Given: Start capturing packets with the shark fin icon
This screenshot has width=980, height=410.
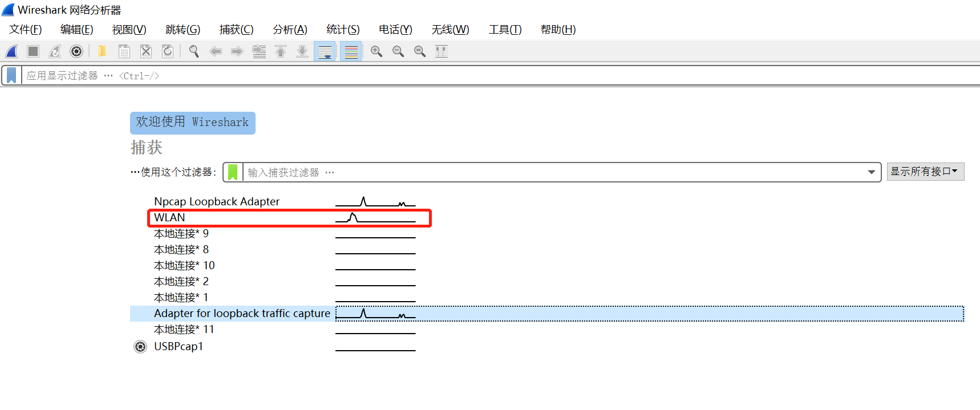Looking at the screenshot, I should pos(11,51).
